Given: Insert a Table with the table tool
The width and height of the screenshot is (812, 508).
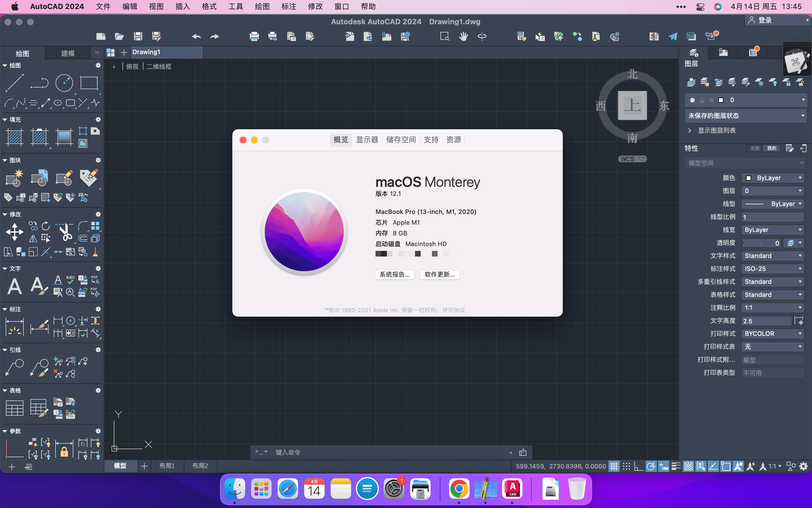Looking at the screenshot, I should pyautogui.click(x=14, y=408).
